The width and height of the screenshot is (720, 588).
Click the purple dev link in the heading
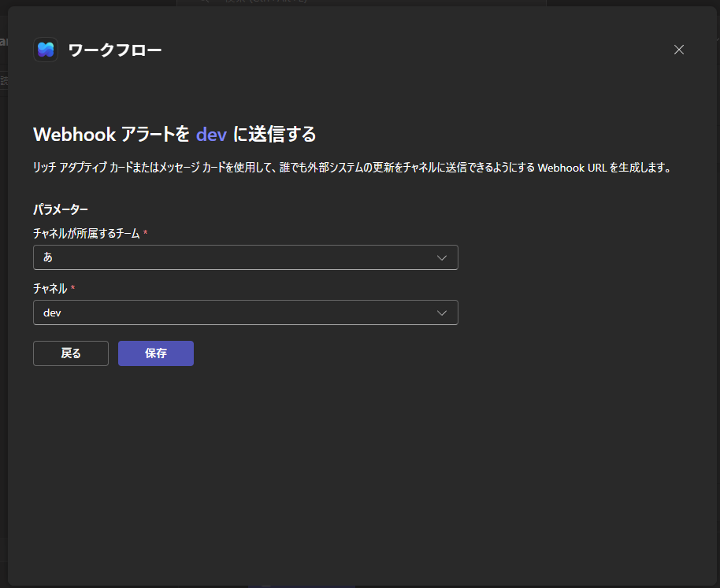[x=211, y=135]
